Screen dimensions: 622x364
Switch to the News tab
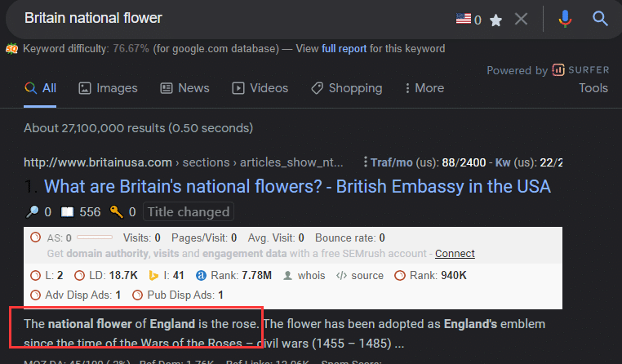[x=184, y=88]
